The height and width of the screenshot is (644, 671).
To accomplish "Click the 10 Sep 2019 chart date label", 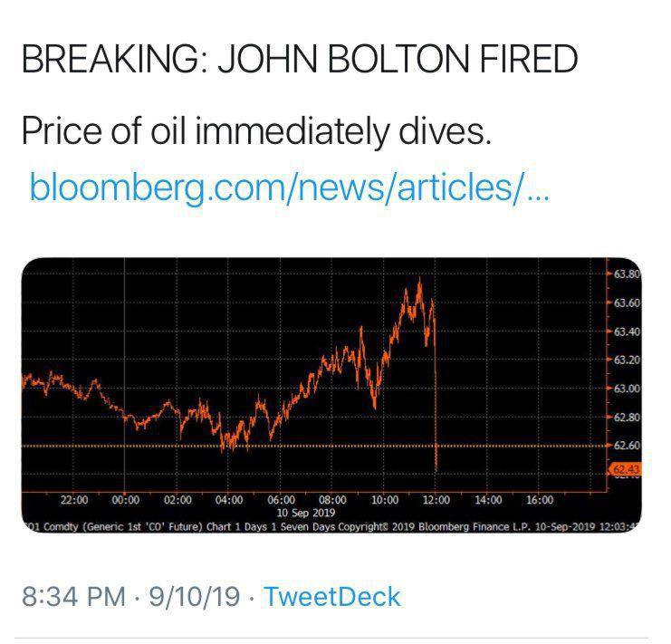I will click(306, 510).
